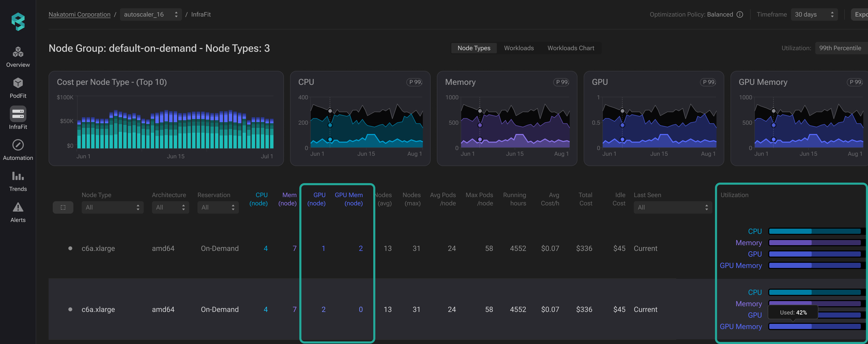
Task: Click the P 99 badge on the CPU chart
Action: pyautogui.click(x=415, y=82)
